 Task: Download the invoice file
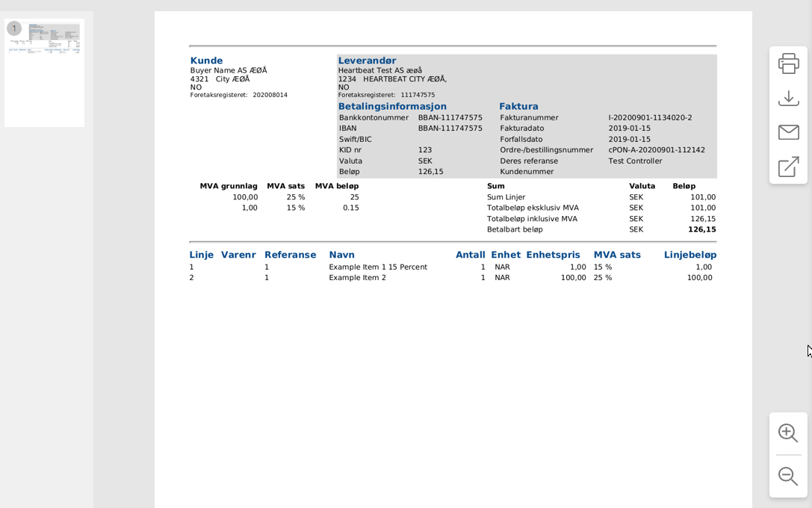point(788,98)
